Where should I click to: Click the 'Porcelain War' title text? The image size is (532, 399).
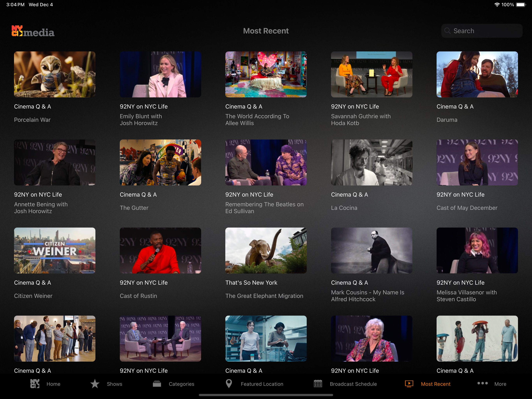pyautogui.click(x=32, y=120)
